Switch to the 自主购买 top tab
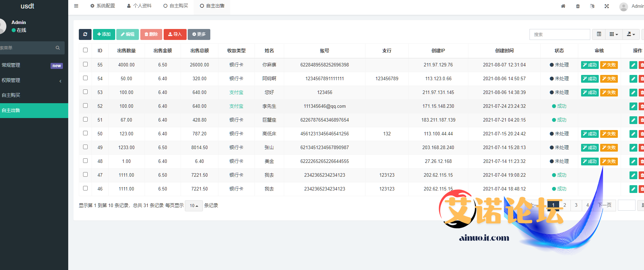 click(176, 6)
